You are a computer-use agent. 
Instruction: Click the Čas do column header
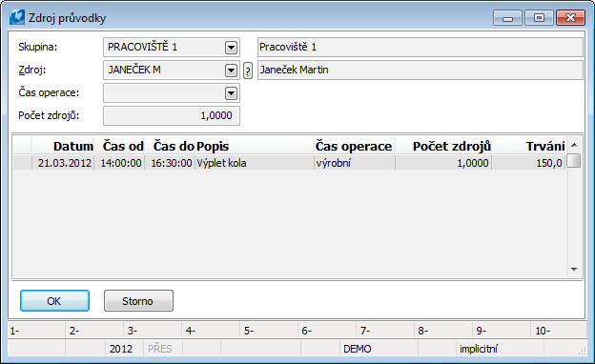pyautogui.click(x=170, y=146)
